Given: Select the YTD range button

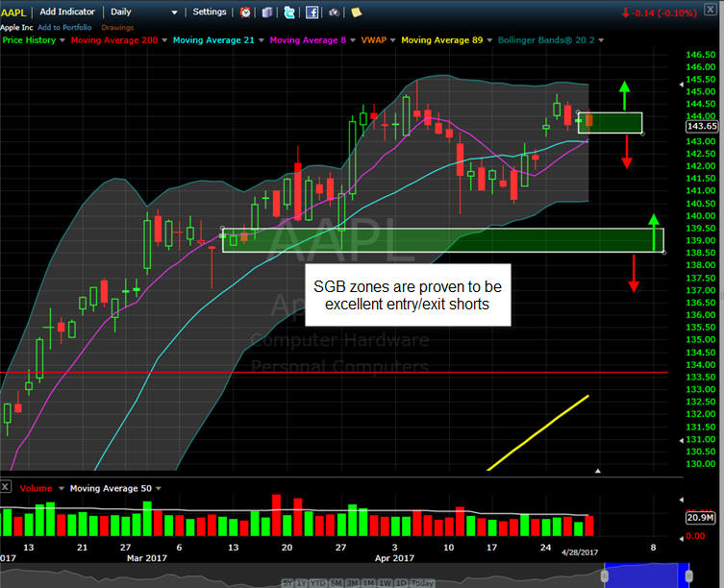Looking at the screenshot, I should (x=318, y=583).
